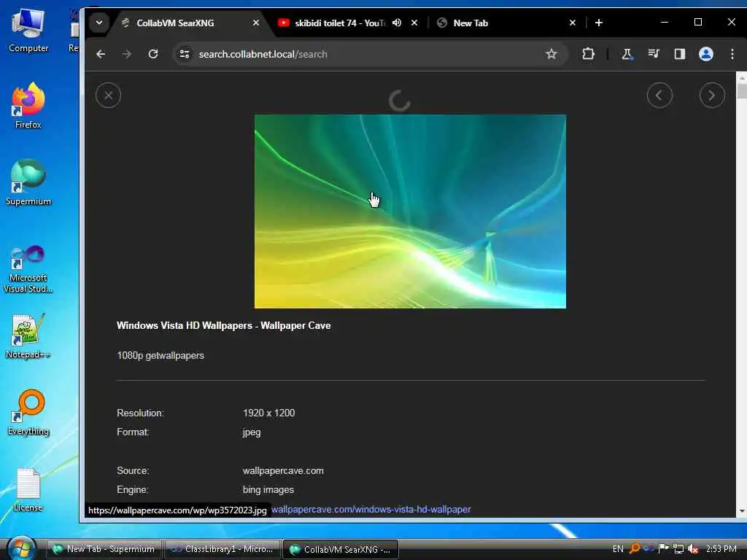The image size is (747, 560).
Task: Select the Notepad++ desktop shortcut
Action: click(x=28, y=336)
